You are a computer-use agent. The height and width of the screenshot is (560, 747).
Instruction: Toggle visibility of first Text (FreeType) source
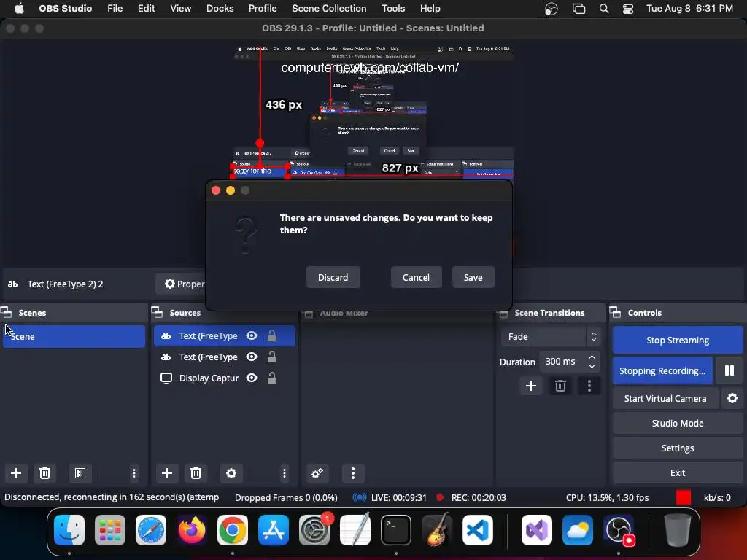[x=252, y=335]
